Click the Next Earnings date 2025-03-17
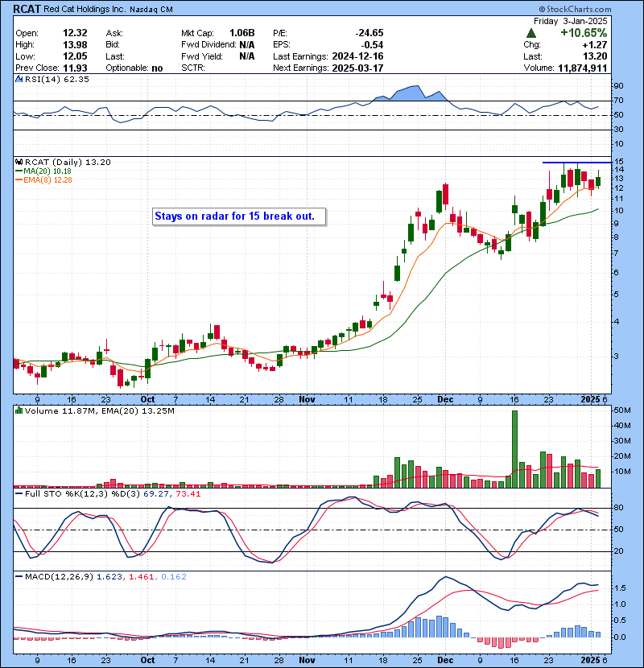 click(x=357, y=68)
